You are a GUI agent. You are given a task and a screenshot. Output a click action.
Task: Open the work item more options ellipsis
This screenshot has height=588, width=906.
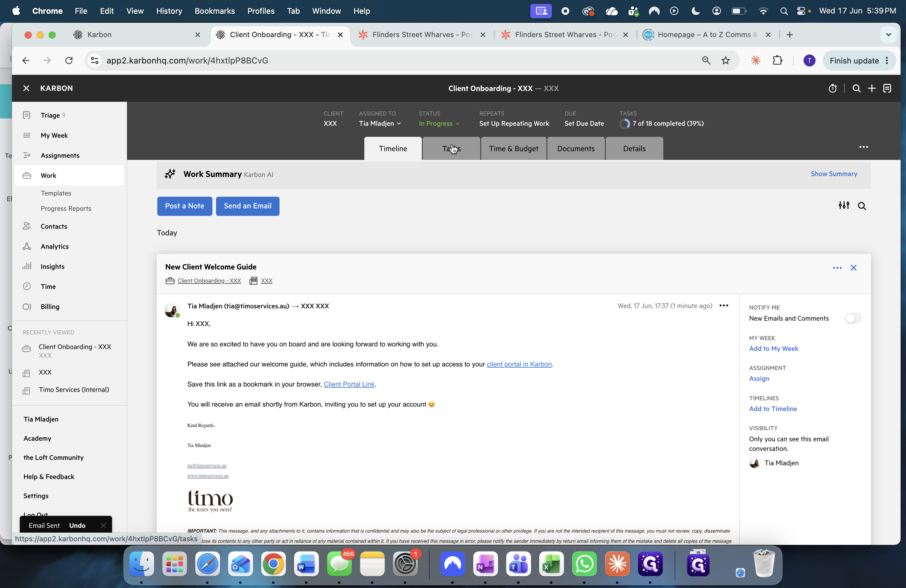[863, 147]
